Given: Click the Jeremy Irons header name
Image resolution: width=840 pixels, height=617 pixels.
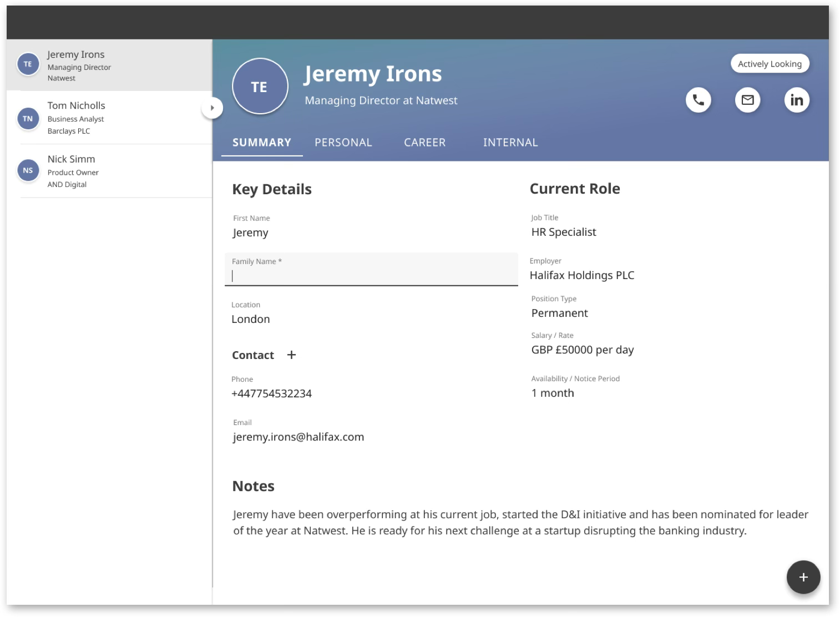Looking at the screenshot, I should tap(373, 74).
